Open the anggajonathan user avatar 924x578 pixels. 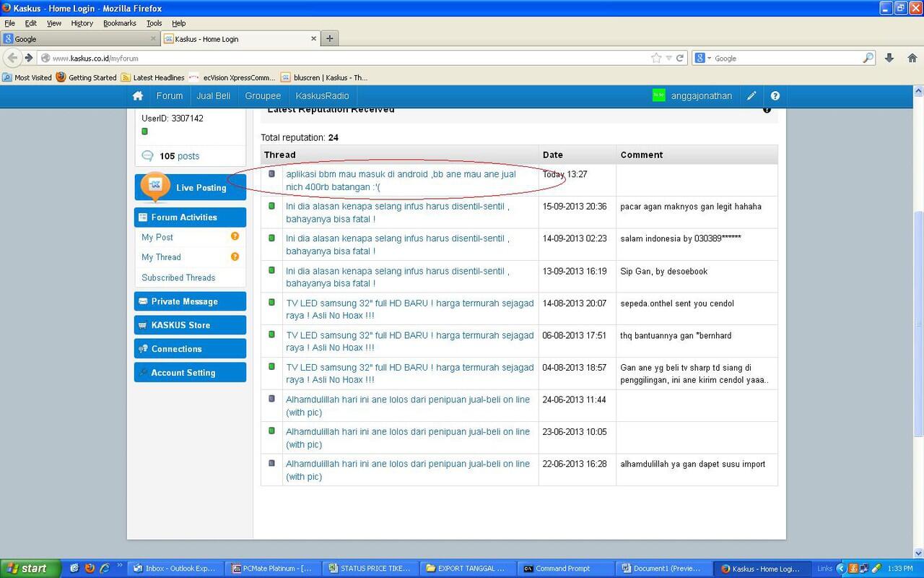[658, 95]
